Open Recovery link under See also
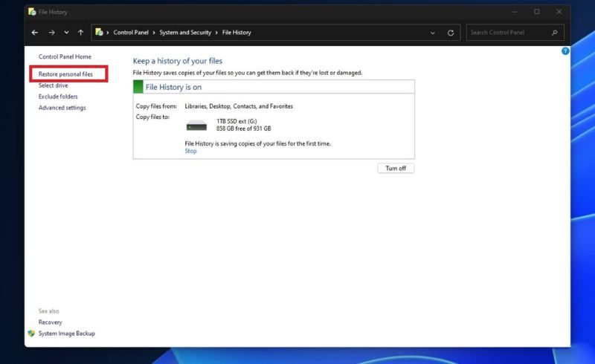Viewport: 595px width, 364px height. click(50, 322)
